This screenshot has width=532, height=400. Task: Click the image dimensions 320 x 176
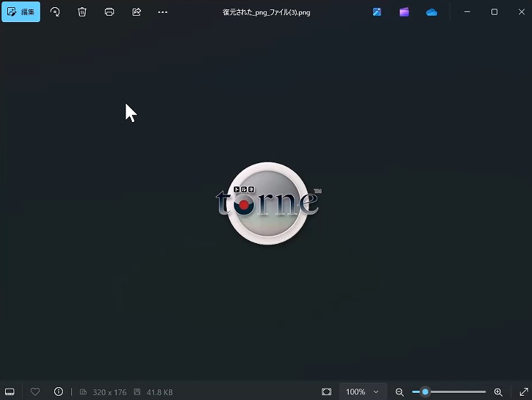109,392
